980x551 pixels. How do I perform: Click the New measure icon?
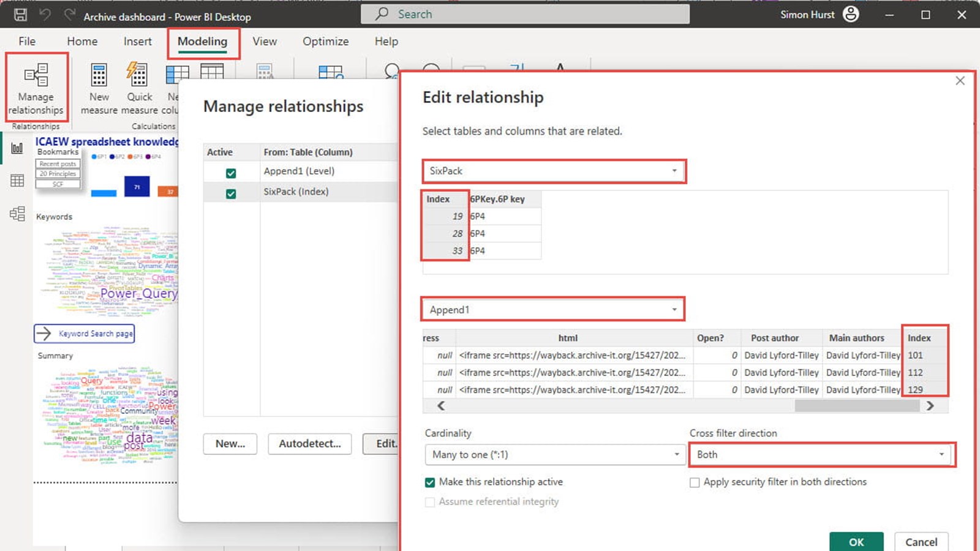pyautogui.click(x=99, y=75)
